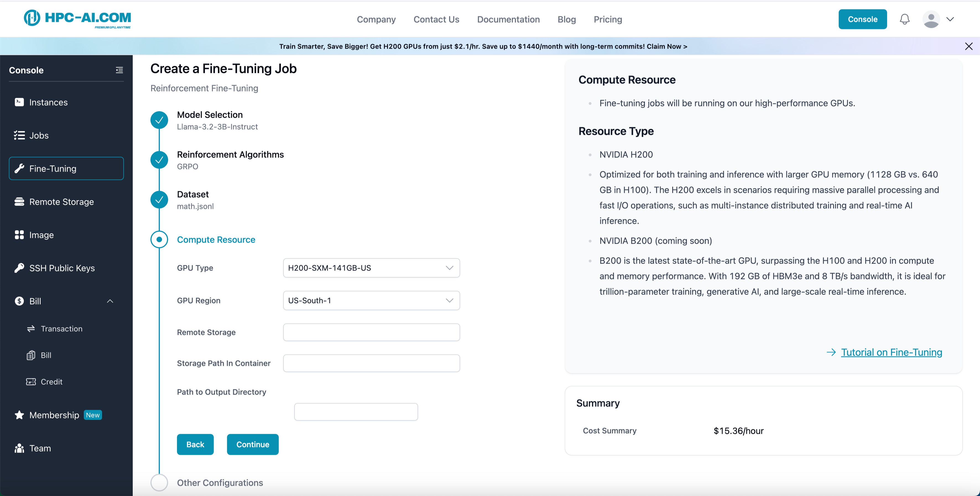Go to Jobs in the sidebar
The height and width of the screenshot is (496, 980).
tap(39, 135)
